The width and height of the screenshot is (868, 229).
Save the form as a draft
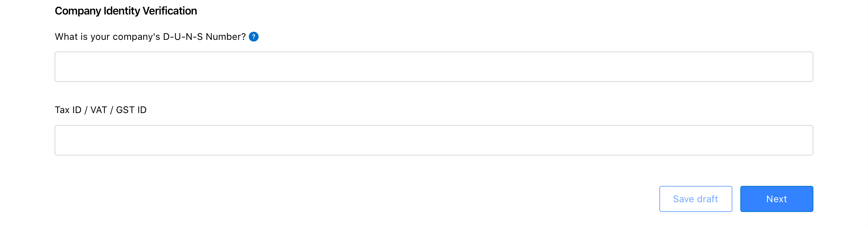[x=695, y=199]
